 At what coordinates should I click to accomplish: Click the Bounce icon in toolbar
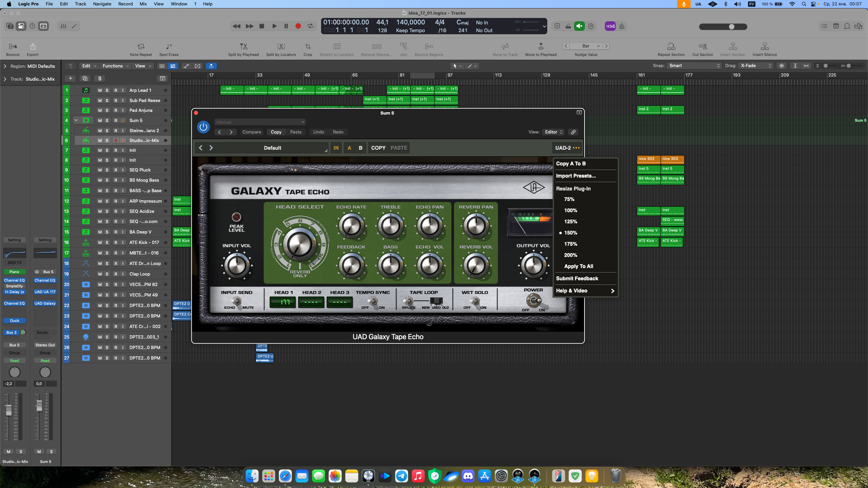(13, 46)
